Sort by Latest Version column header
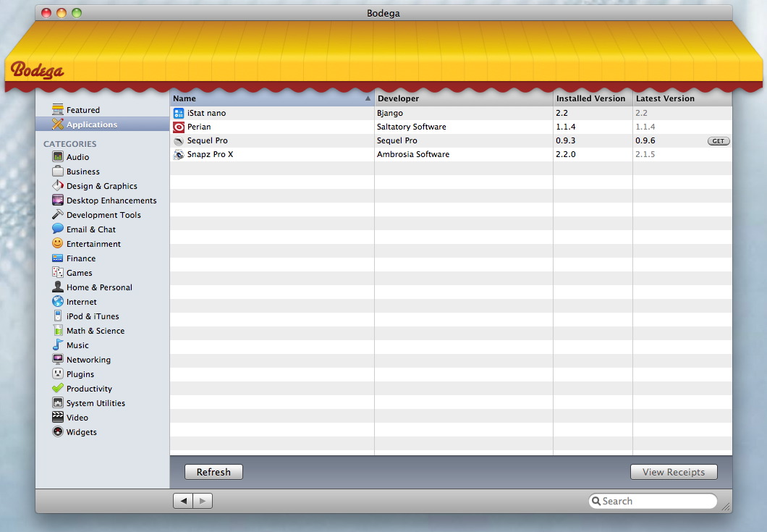The width and height of the screenshot is (767, 532). 682,98
